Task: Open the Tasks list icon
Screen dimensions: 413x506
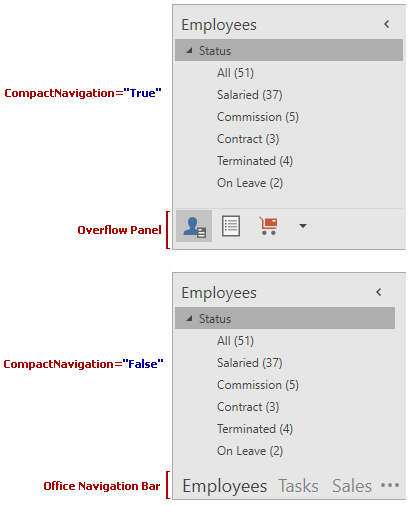Action: tap(231, 226)
